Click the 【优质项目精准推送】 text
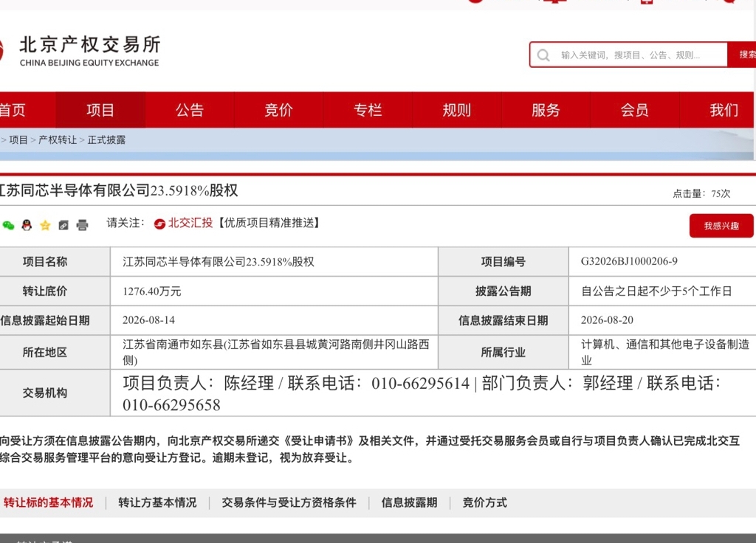This screenshot has width=756, height=543. [x=267, y=223]
